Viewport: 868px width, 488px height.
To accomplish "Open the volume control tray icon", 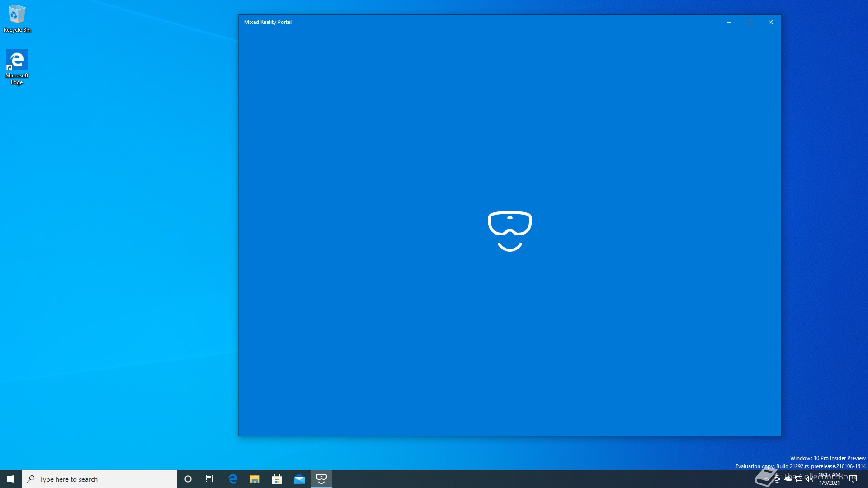I will (x=810, y=479).
